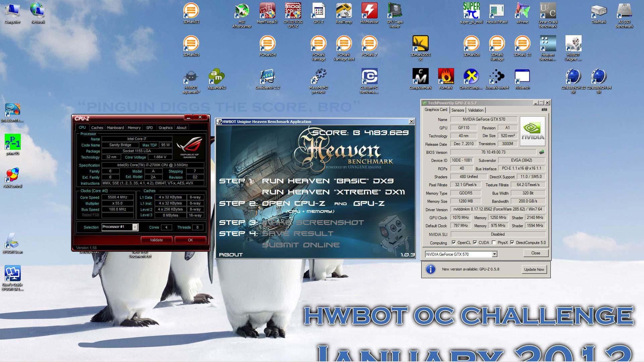Click Specification field in CPU-Z

point(153,165)
